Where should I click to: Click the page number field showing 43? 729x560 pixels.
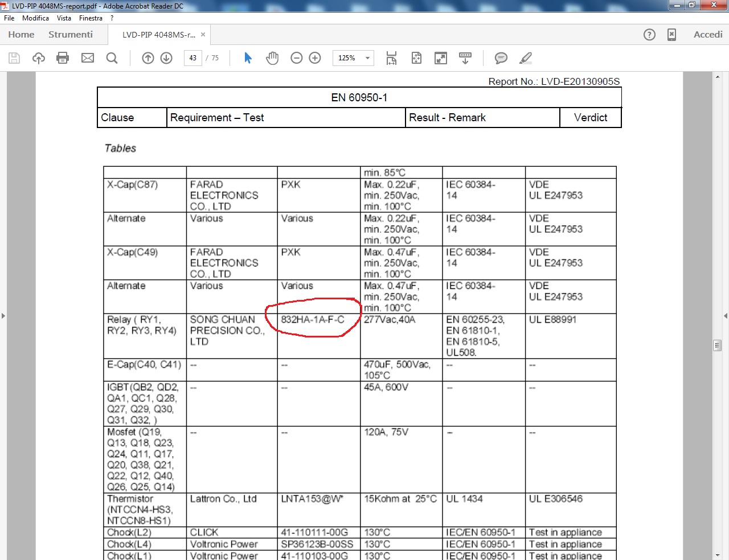pyautogui.click(x=193, y=58)
